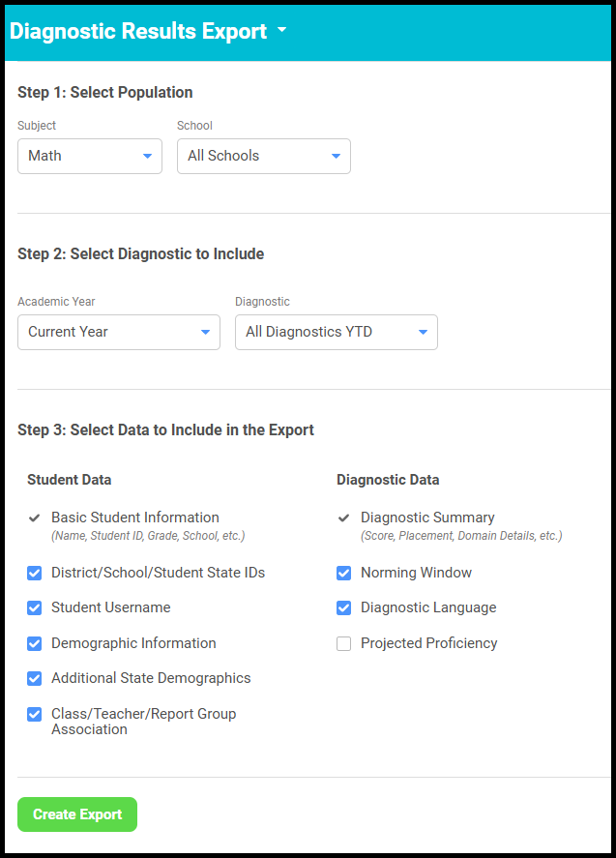Expand the School dropdown showing All Schools

(263, 156)
